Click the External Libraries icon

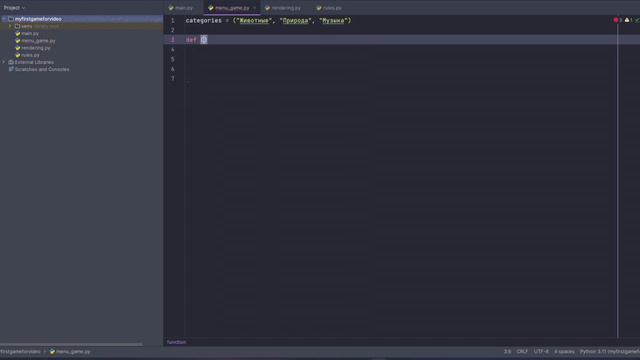tap(11, 62)
